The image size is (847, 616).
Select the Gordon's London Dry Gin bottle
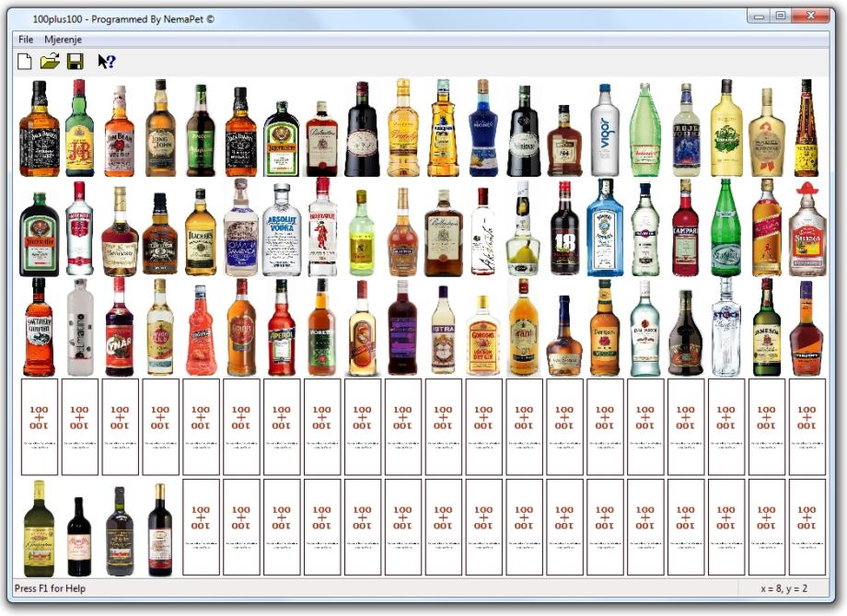(x=483, y=335)
